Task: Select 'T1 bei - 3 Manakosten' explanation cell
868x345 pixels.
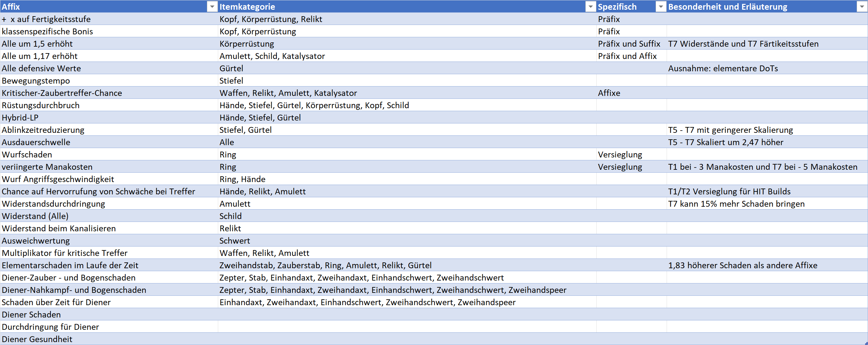Action: [x=767, y=167]
